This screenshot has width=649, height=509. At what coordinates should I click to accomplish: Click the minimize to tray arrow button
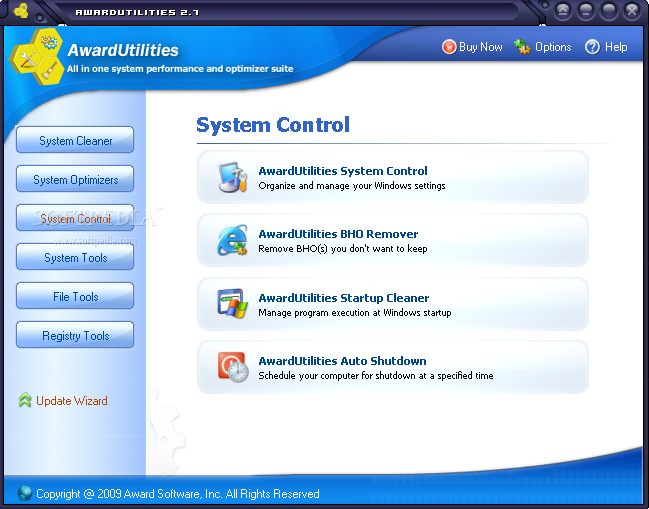coord(562,11)
